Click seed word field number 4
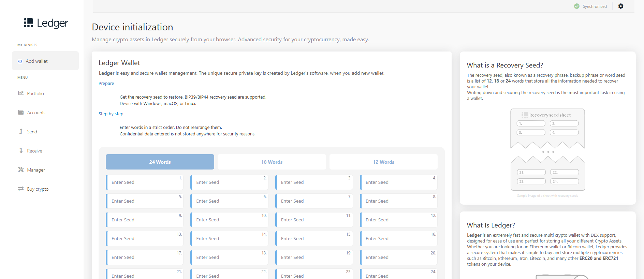The image size is (644, 279). tap(399, 182)
